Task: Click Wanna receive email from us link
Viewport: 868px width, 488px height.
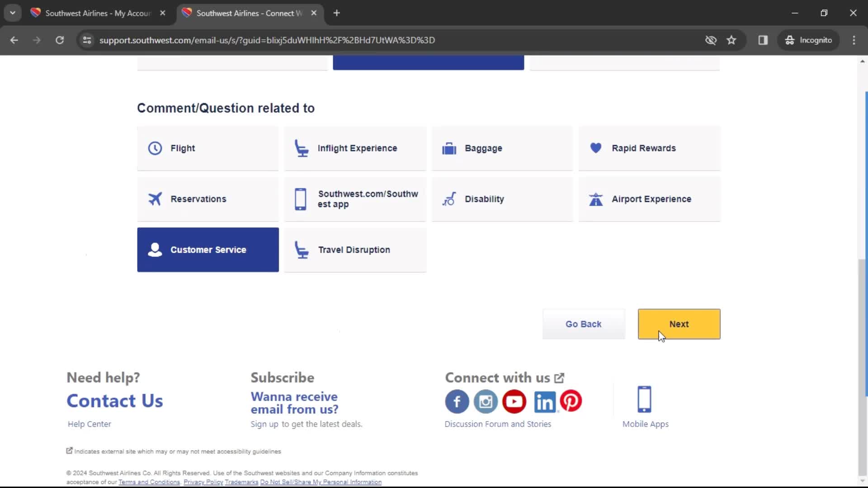Action: click(294, 403)
